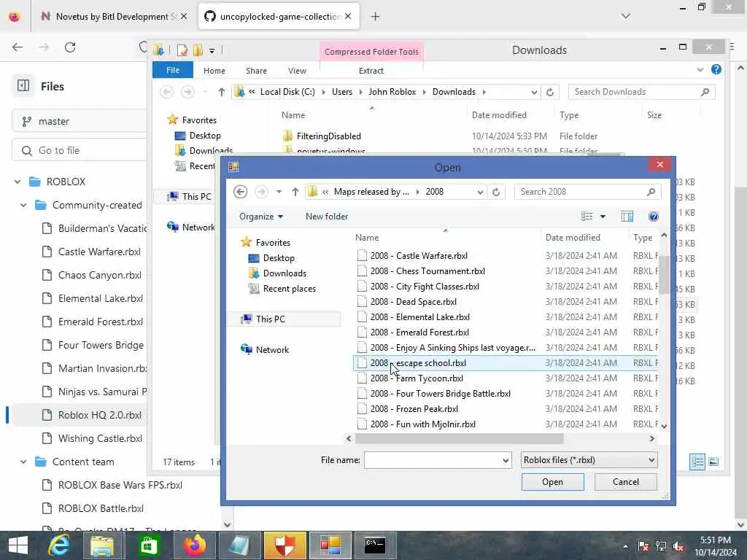The width and height of the screenshot is (747, 560).
Task: Open the Extract ribbon tab
Action: 371,71
